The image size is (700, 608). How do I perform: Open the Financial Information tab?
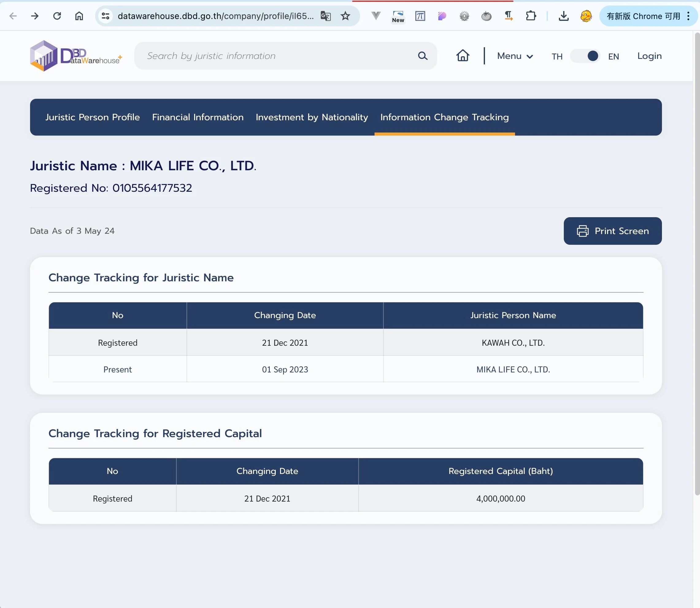[x=198, y=117]
